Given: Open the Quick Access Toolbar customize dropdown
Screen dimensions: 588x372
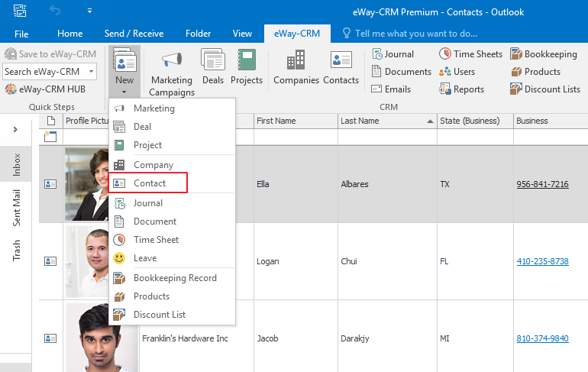Looking at the screenshot, I should click(89, 11).
